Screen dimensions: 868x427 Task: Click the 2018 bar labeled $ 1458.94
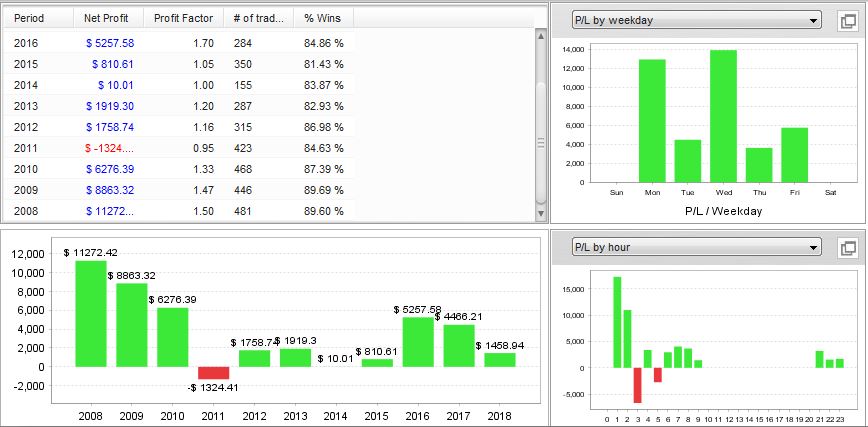500,359
